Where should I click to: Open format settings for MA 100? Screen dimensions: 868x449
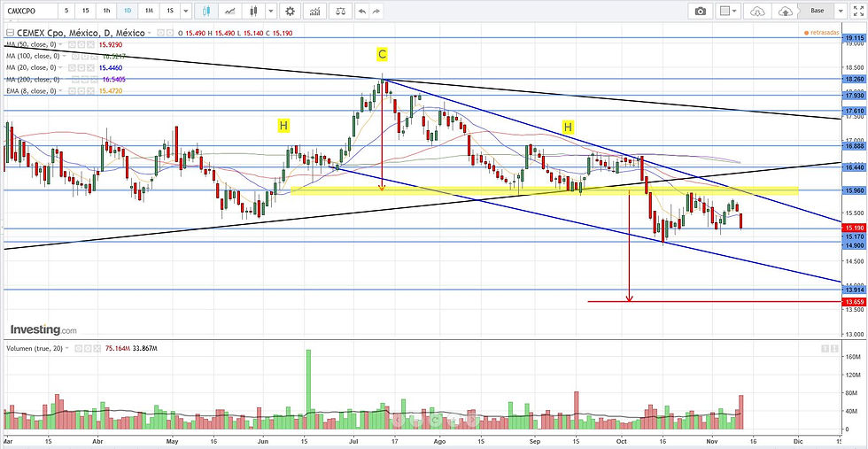(x=85, y=57)
